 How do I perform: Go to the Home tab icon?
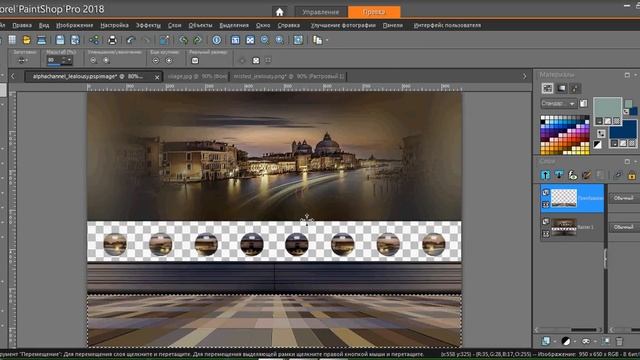click(x=280, y=12)
